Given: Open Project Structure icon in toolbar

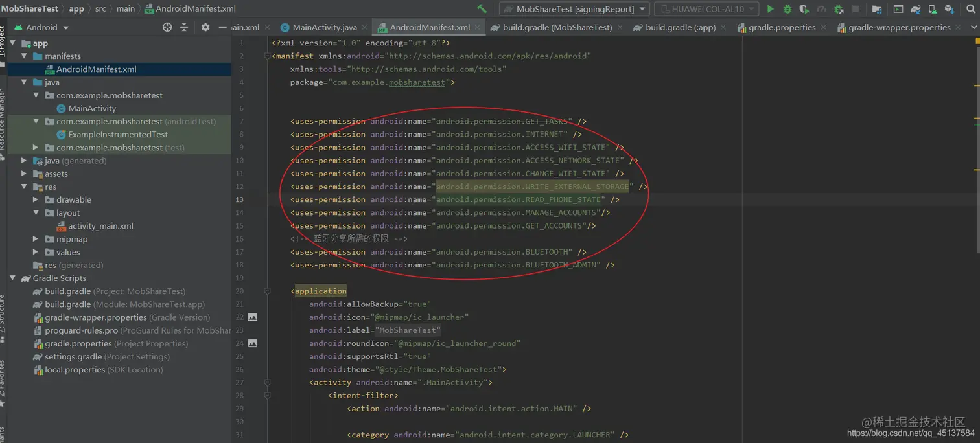Looking at the screenshot, I should 877,9.
